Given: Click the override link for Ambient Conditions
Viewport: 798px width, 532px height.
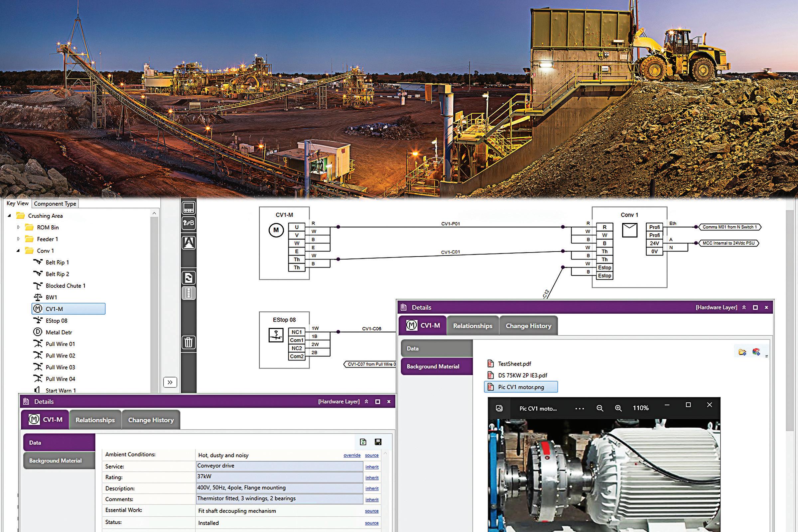Looking at the screenshot, I should pos(352,455).
